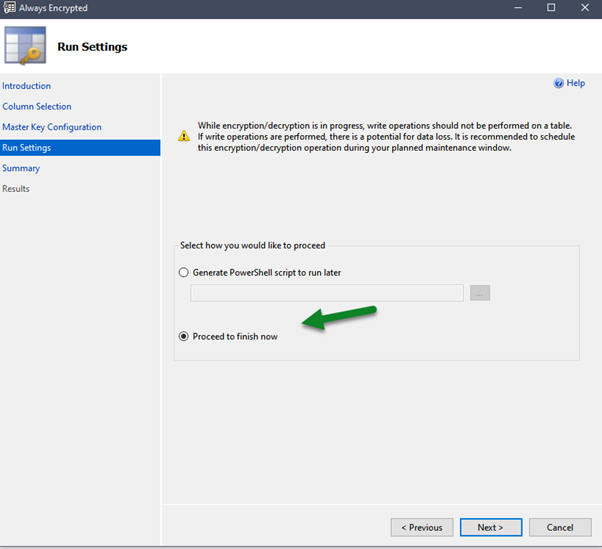The width and height of the screenshot is (602, 549).
Task: Advance with the Next button
Action: coord(491,527)
